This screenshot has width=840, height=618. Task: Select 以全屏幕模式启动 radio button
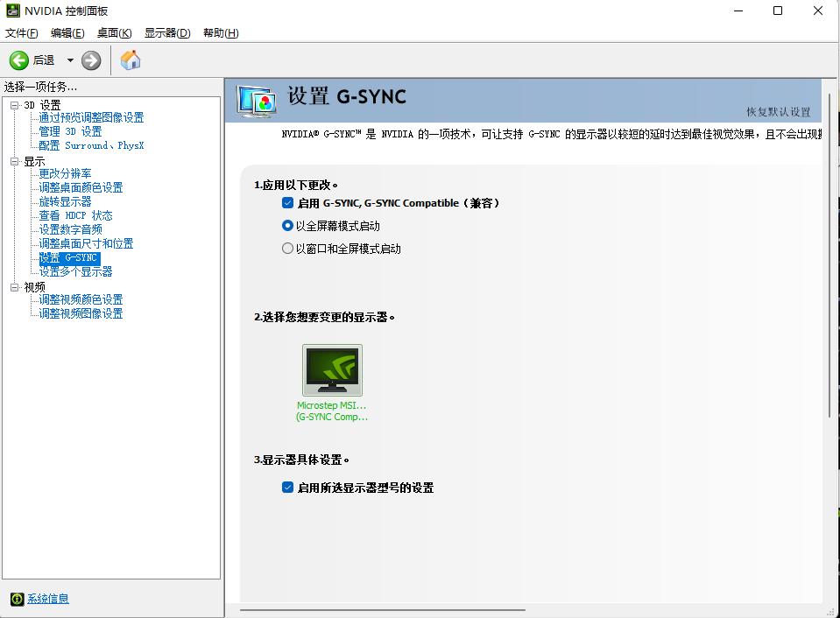pos(287,225)
